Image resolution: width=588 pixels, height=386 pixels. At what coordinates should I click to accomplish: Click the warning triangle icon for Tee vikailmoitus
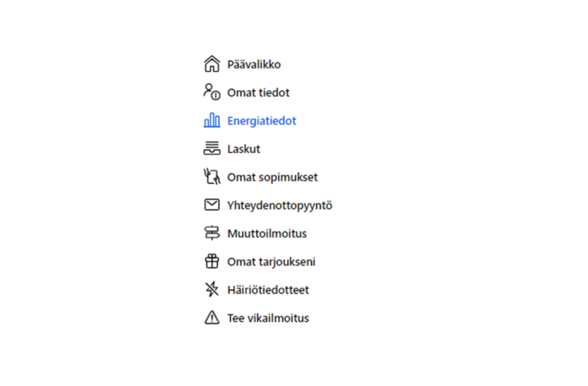point(212,318)
